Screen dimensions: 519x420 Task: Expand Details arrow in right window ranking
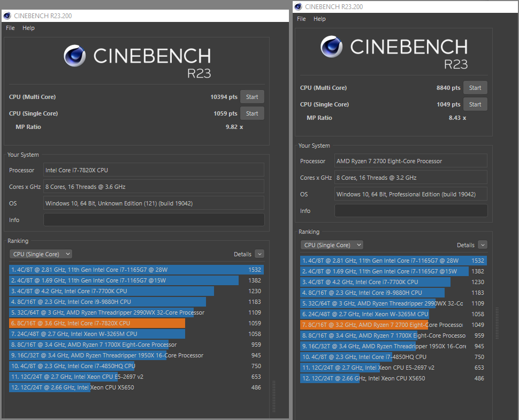(x=483, y=245)
